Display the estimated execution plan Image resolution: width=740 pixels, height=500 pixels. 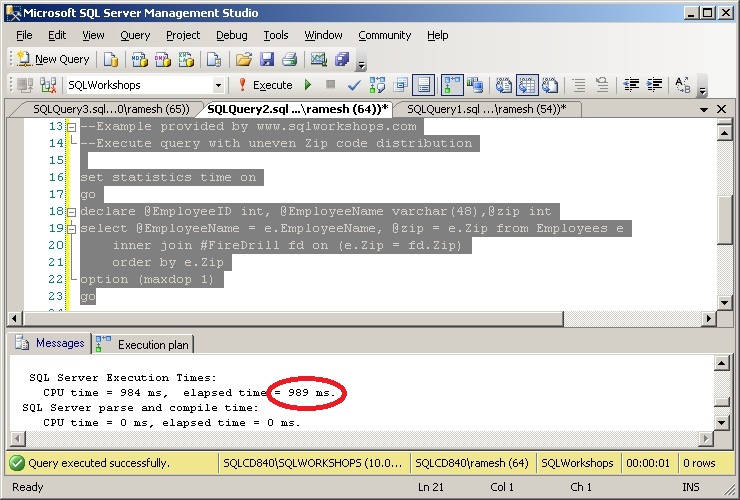(377, 85)
